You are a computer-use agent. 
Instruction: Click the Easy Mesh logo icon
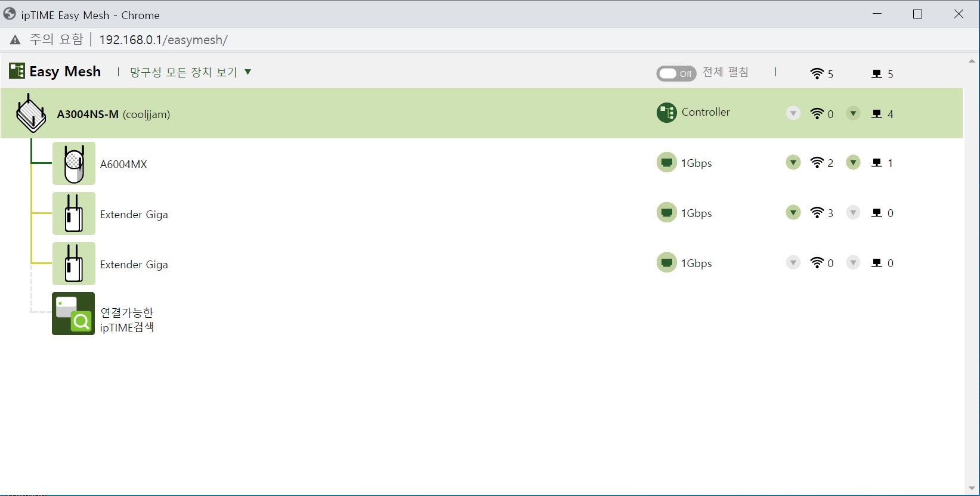17,72
